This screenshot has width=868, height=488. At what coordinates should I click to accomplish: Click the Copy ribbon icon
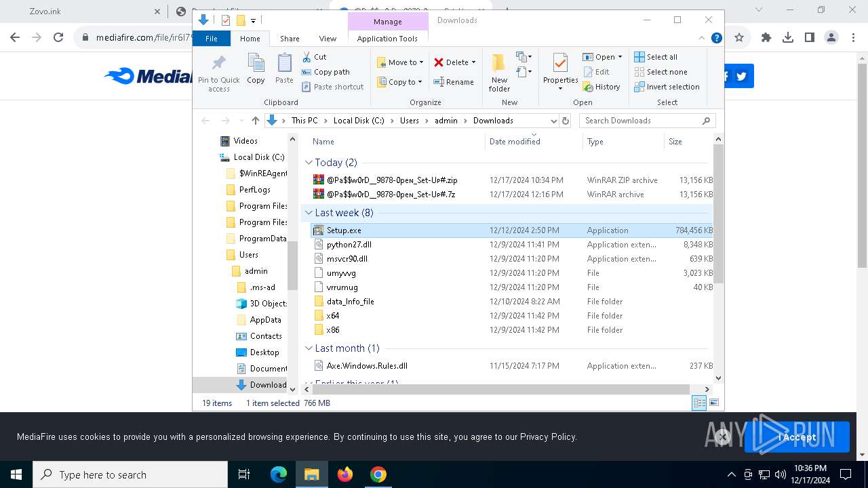256,69
